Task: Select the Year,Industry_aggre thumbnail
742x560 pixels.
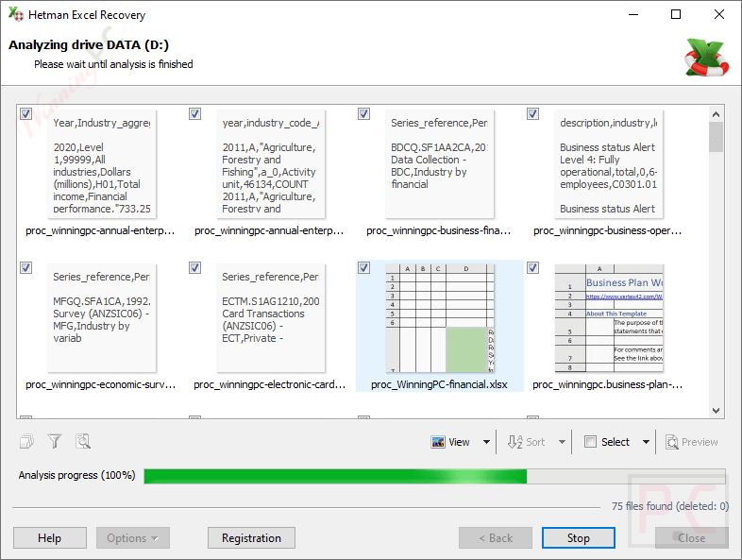Action: point(102,163)
